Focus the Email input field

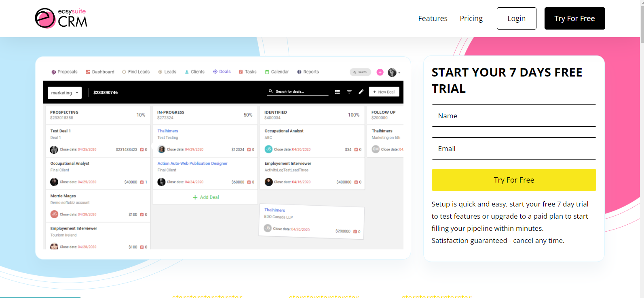tap(514, 149)
